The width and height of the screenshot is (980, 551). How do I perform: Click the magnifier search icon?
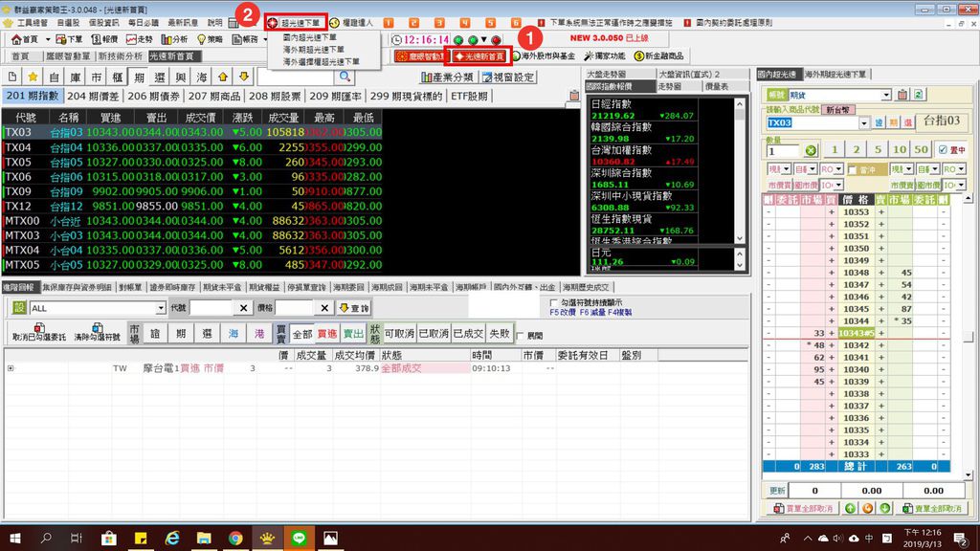tap(345, 77)
